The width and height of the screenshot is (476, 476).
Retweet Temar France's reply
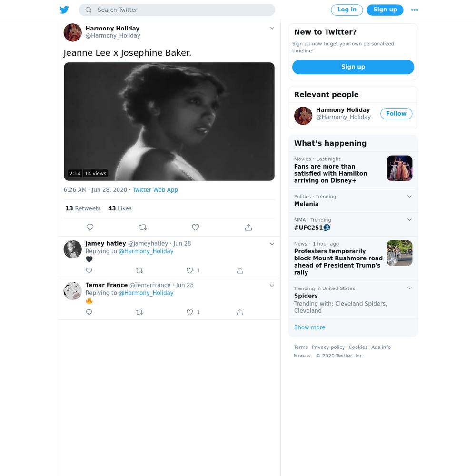pyautogui.click(x=139, y=312)
